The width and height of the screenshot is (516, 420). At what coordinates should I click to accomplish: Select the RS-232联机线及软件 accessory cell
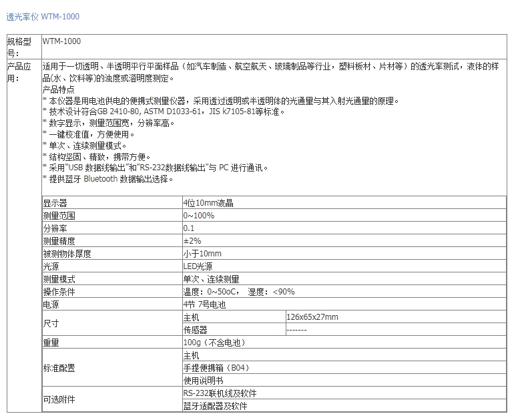[220, 393]
